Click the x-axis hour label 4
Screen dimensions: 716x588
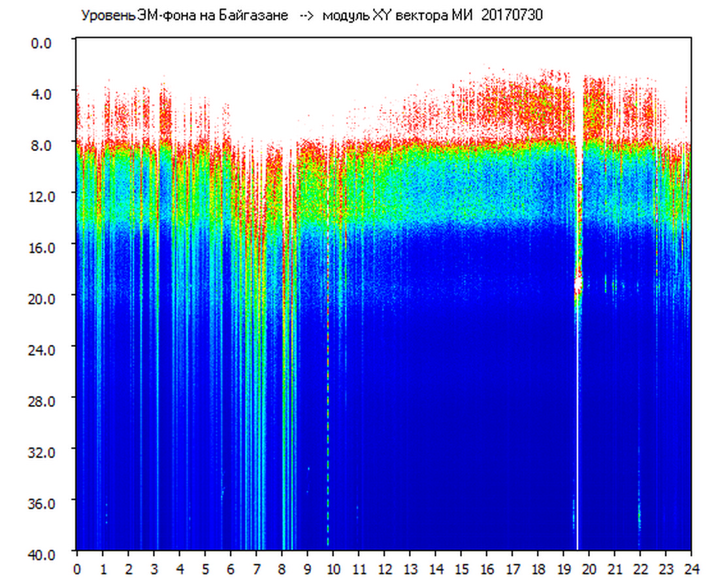[x=180, y=569]
